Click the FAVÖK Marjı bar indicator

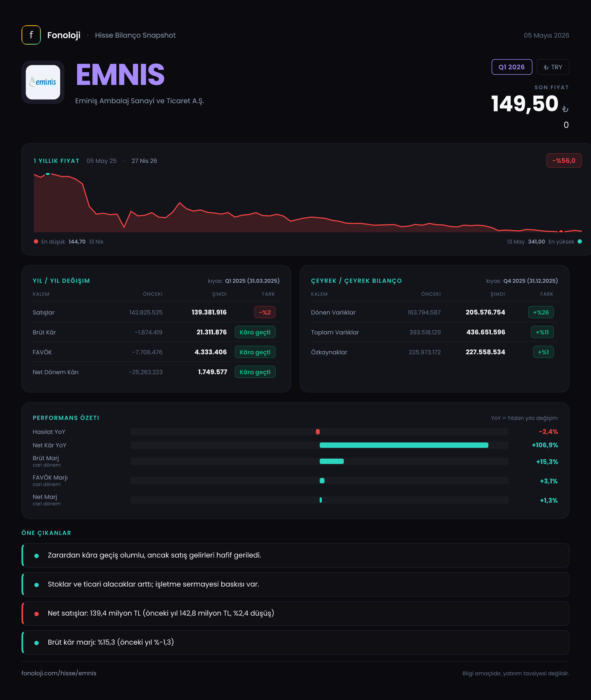[x=322, y=481]
